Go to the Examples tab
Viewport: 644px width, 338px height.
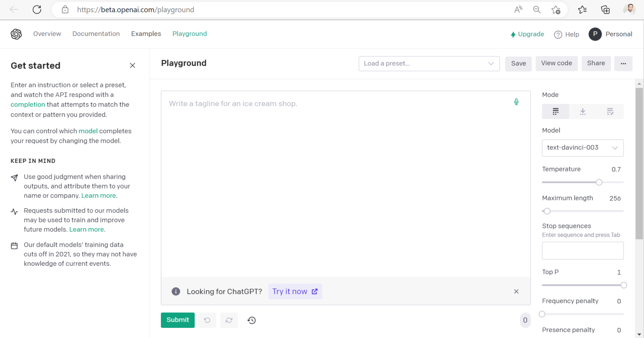point(146,34)
